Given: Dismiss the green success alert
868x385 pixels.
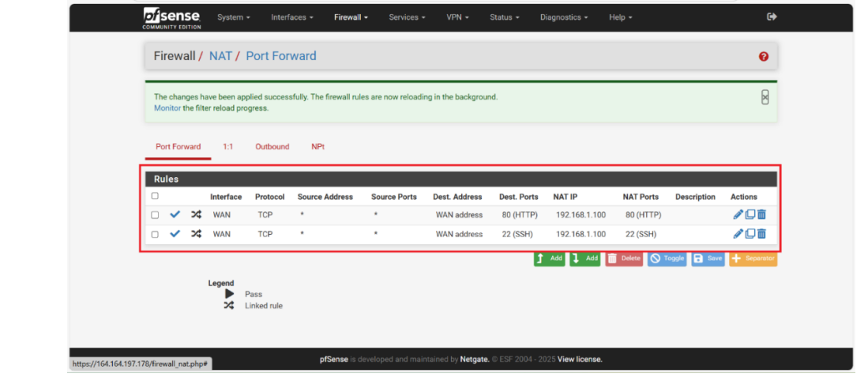Looking at the screenshot, I should click(765, 96).
